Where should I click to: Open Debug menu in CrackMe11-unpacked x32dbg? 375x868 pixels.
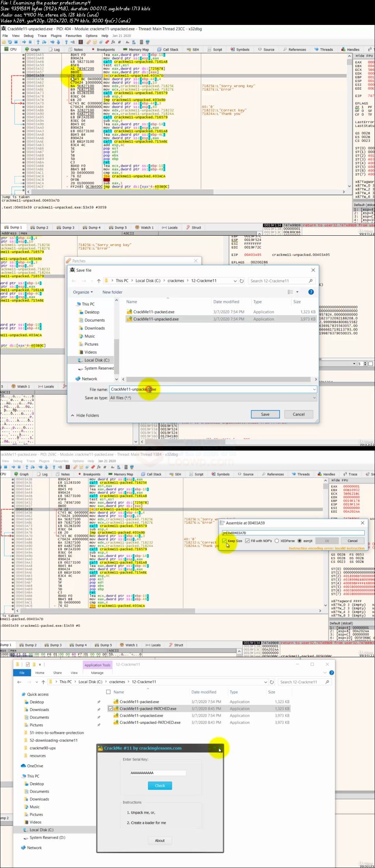tap(29, 36)
